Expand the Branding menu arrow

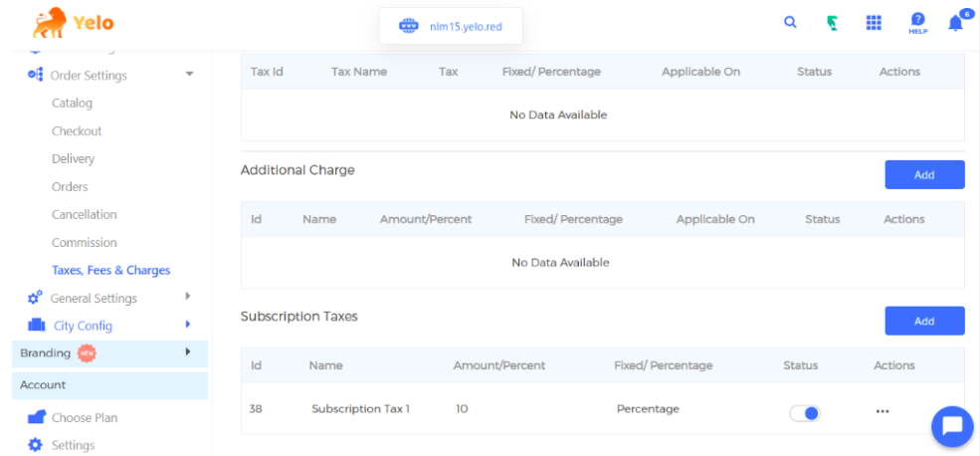coord(187,352)
